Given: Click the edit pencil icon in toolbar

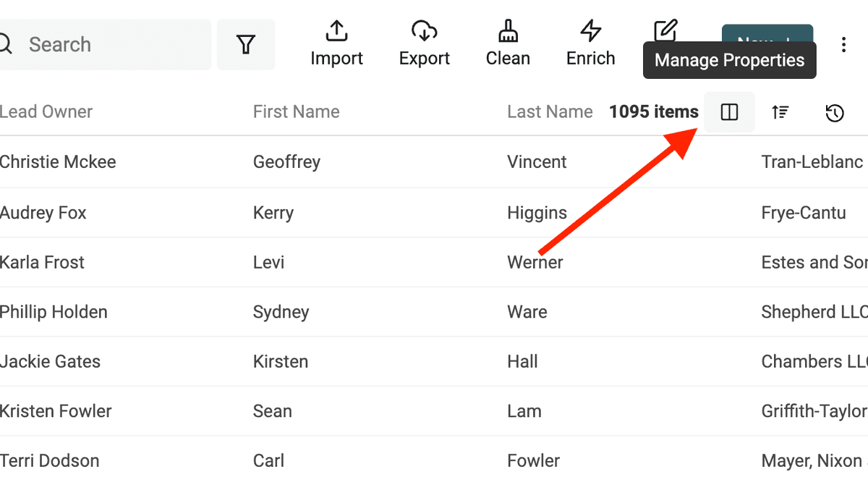Looking at the screenshot, I should tap(665, 30).
